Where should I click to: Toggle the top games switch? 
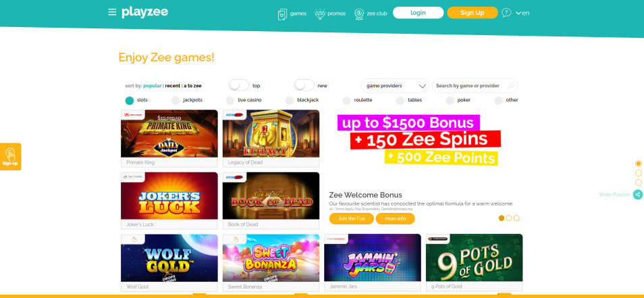click(238, 86)
